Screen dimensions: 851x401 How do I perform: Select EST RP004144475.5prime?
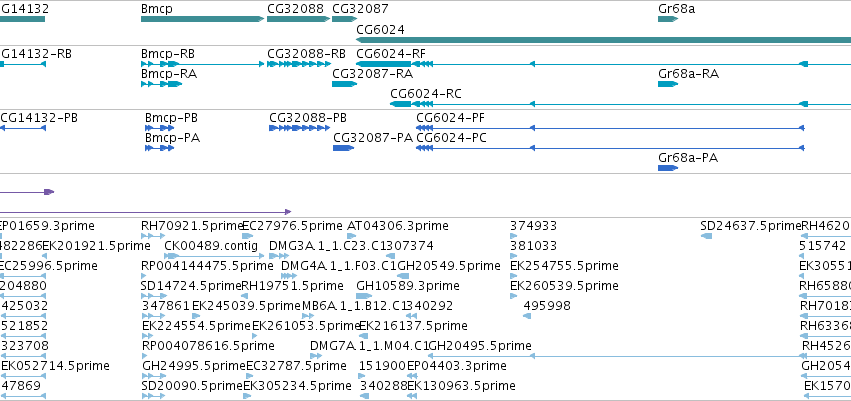(x=207, y=266)
